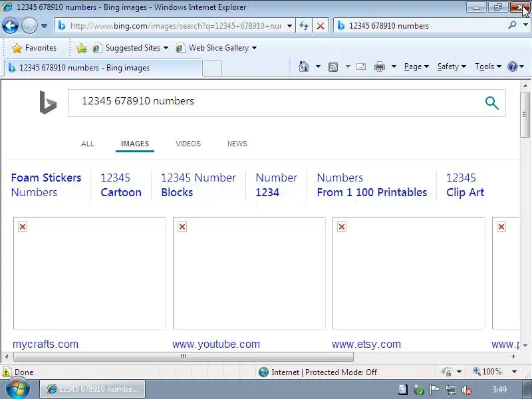
Task: Click the Add to Favorites Bar icon
Action: [81, 48]
